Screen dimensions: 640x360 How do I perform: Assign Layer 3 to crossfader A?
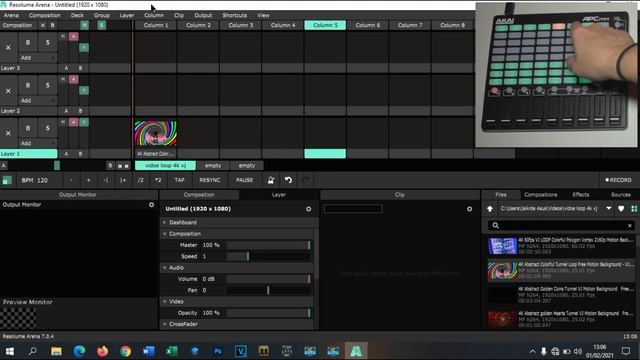point(66,68)
